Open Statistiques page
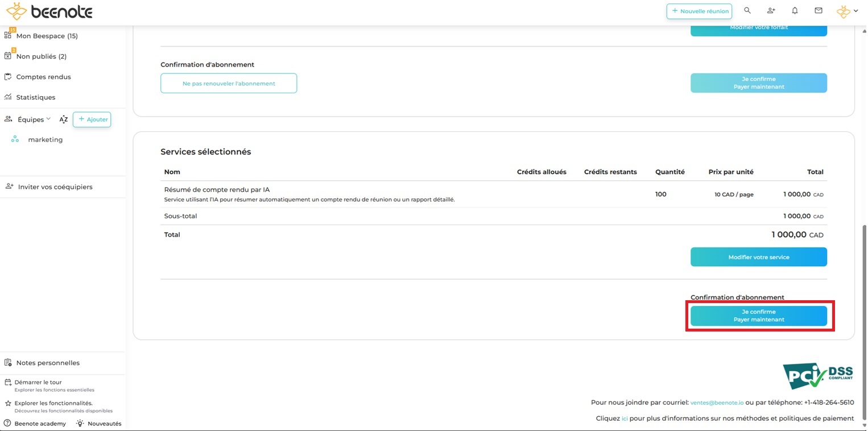868x431 pixels. click(x=35, y=97)
